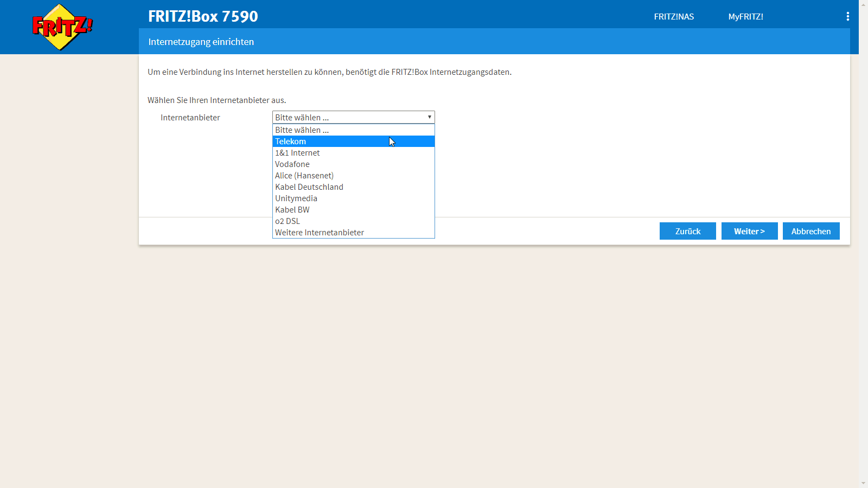Viewport: 868px width, 488px height.
Task: Open the Internetanbieter dropdown arrow
Action: [x=429, y=117]
